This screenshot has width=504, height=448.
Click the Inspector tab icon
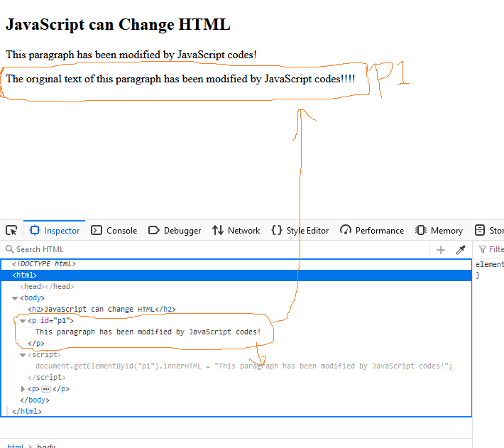click(35, 231)
